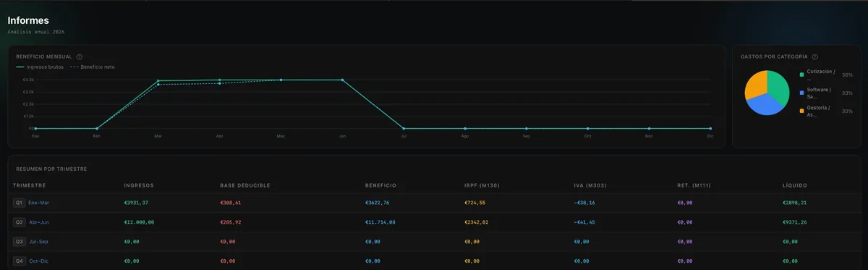Click the Resumen por Trimestre heading
The image size is (868, 270).
[x=51, y=169]
